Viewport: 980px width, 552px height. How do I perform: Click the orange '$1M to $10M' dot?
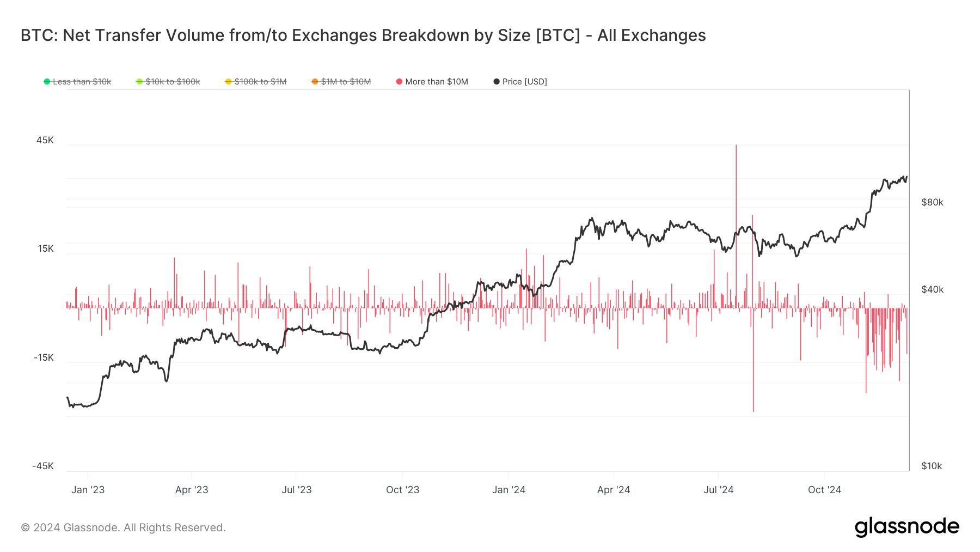[x=315, y=82]
